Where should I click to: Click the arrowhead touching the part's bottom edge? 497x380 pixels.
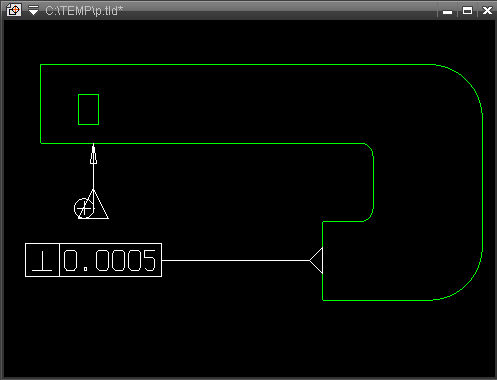pyautogui.click(x=93, y=154)
